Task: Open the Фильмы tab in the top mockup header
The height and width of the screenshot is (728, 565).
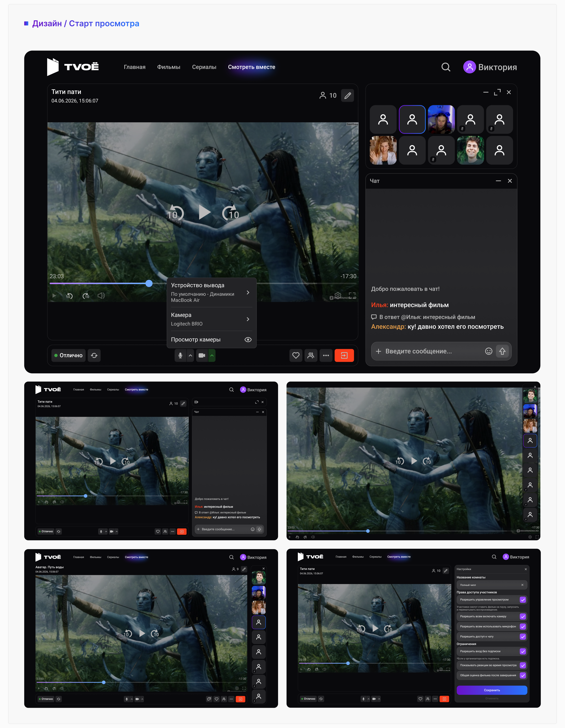Action: pyautogui.click(x=168, y=67)
